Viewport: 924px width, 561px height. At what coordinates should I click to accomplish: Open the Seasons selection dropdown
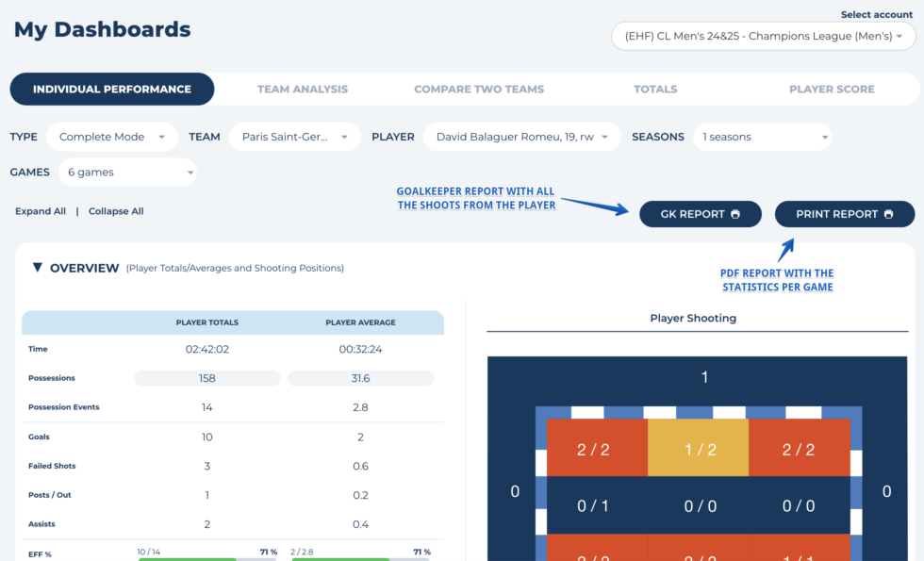[762, 137]
